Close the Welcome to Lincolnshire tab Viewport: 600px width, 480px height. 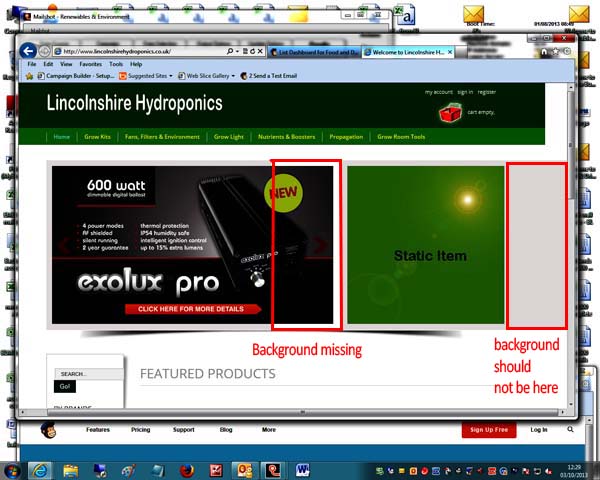pyautogui.click(x=450, y=52)
